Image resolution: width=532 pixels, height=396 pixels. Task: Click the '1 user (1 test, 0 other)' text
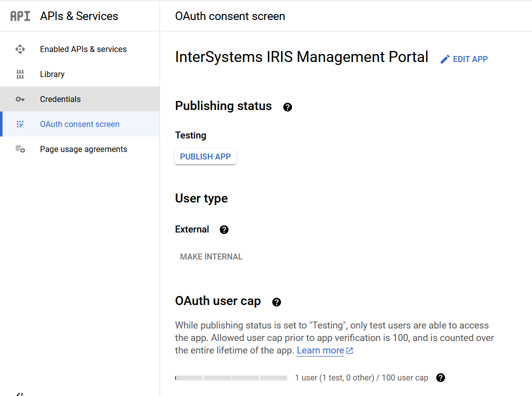(334, 377)
